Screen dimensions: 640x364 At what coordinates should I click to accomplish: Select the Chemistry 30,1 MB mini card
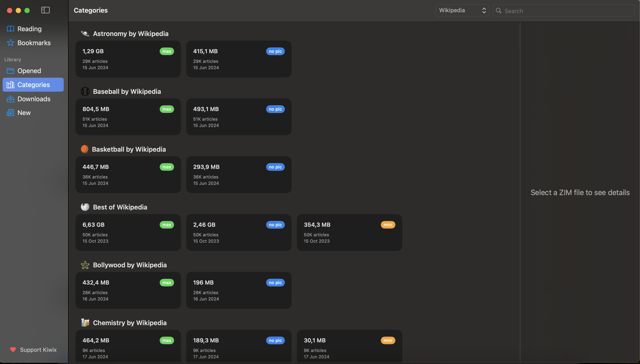(x=349, y=347)
